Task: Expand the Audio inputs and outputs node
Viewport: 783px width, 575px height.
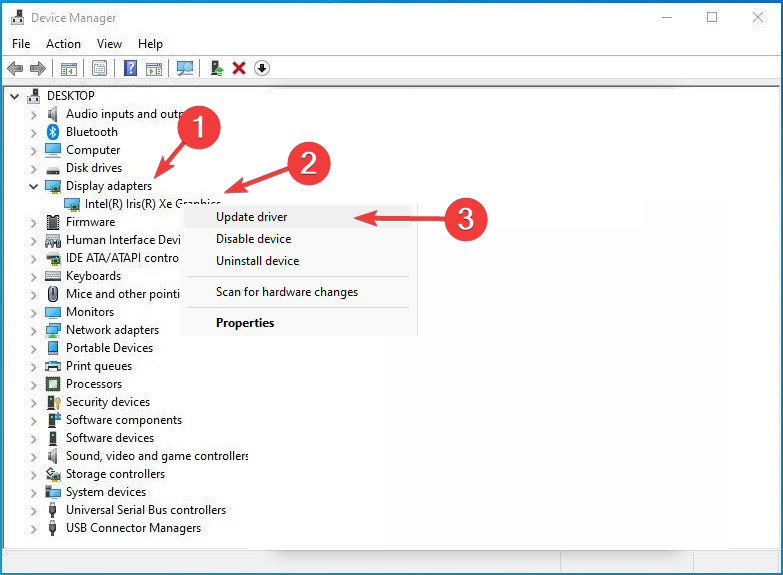Action: [33, 114]
